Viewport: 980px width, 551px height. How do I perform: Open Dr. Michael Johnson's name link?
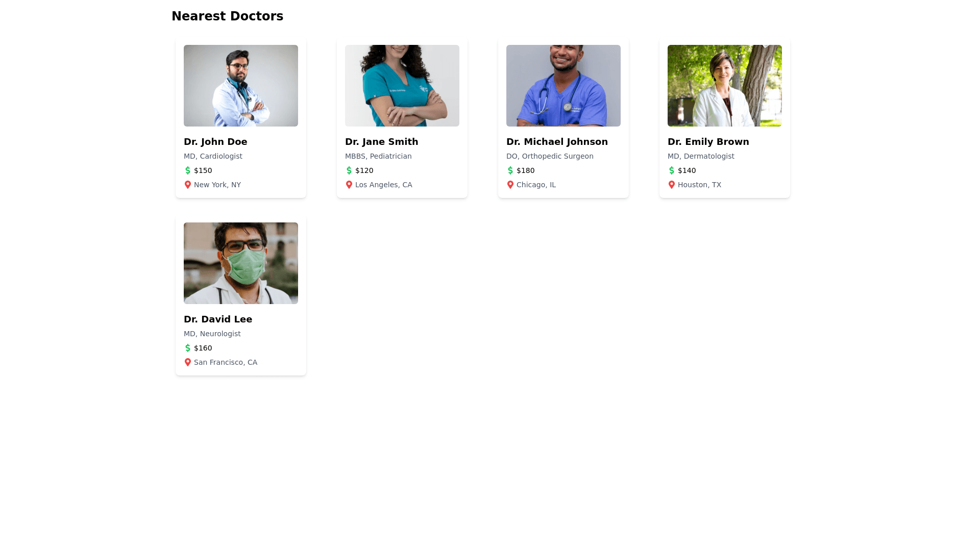coord(557,142)
